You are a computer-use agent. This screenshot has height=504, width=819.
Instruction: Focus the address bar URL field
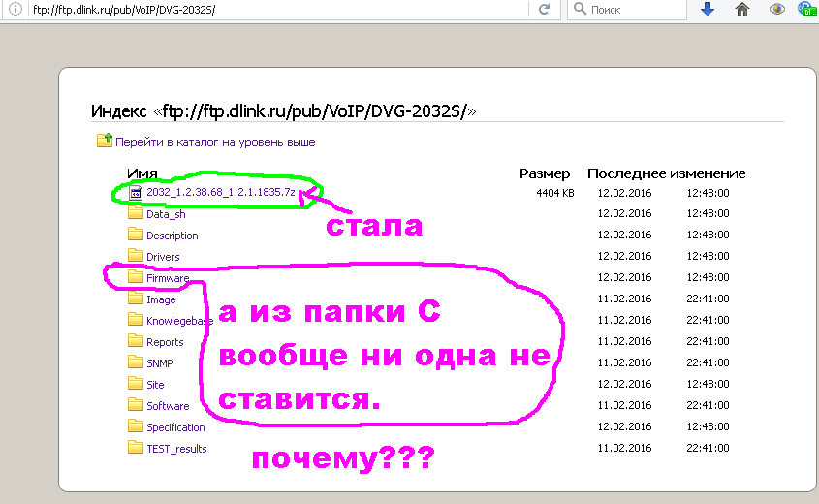[277, 10]
